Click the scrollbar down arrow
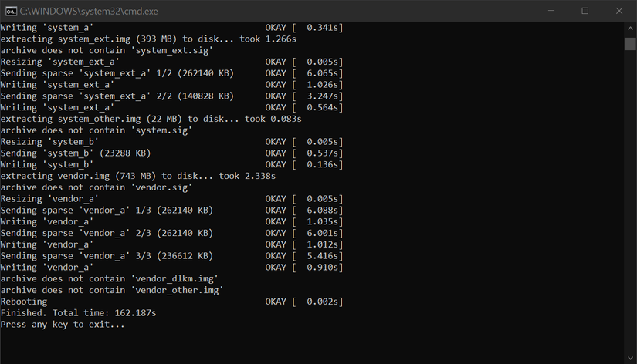Screen dimensions: 637x364 pyautogui.click(x=630, y=357)
